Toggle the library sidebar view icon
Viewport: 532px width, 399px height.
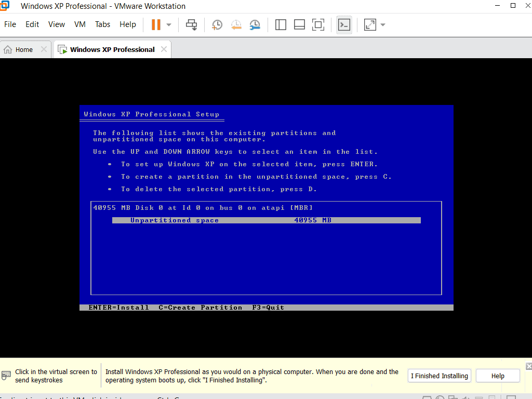click(x=281, y=25)
